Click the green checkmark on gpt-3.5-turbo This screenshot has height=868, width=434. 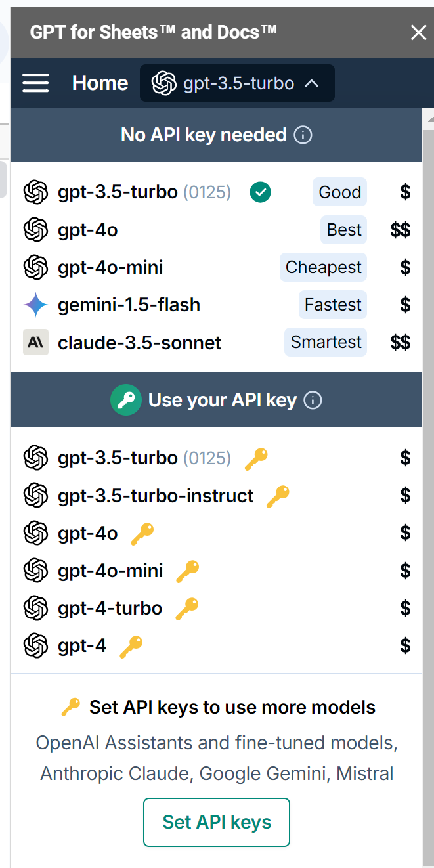pos(261,192)
